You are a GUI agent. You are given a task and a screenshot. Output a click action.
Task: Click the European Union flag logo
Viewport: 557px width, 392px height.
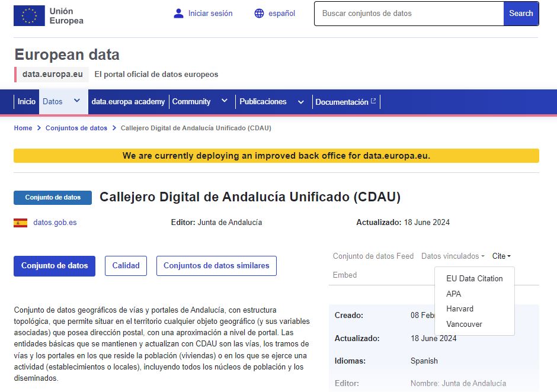[x=29, y=16]
